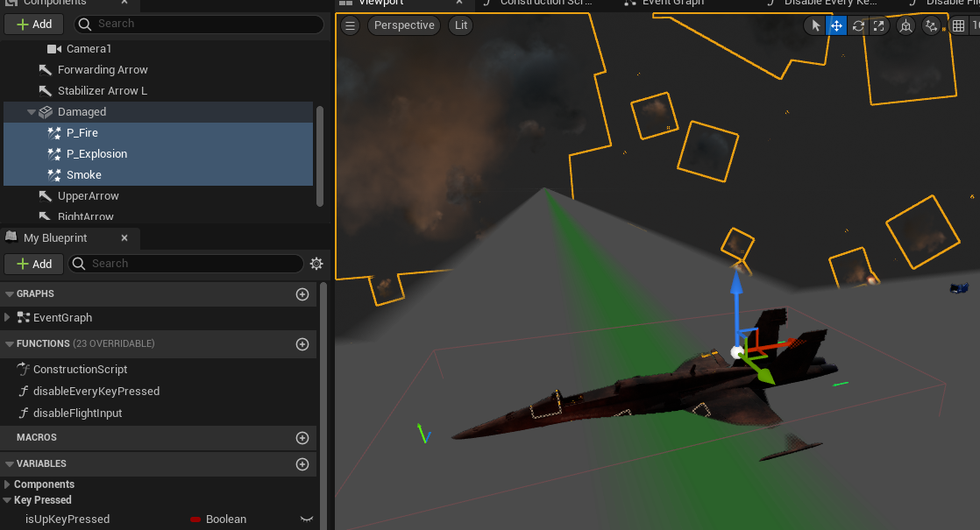The height and width of the screenshot is (530, 980).
Task: Collapse the GRAPHS section
Action: (x=10, y=294)
